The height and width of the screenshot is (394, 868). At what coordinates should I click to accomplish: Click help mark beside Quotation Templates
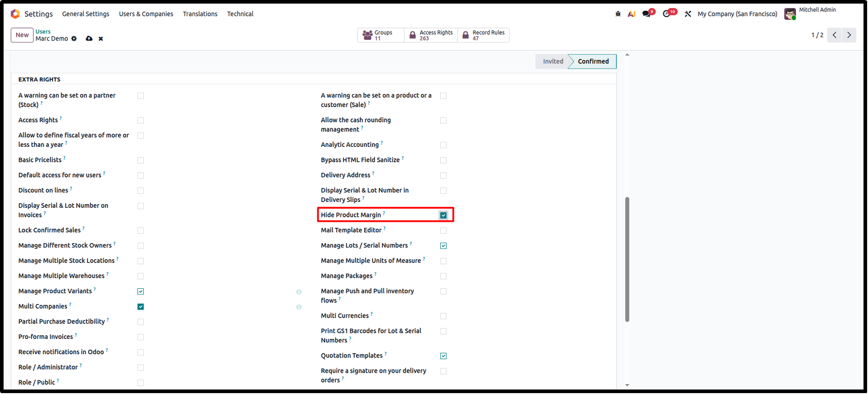(386, 354)
